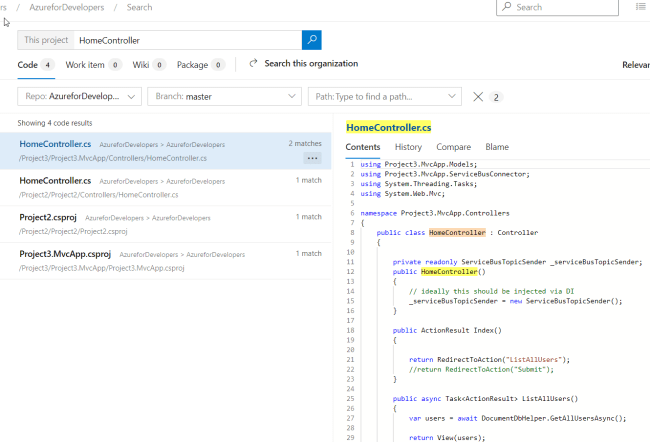Open the Compare tab in file viewer
650x442 pixels.
click(x=453, y=147)
